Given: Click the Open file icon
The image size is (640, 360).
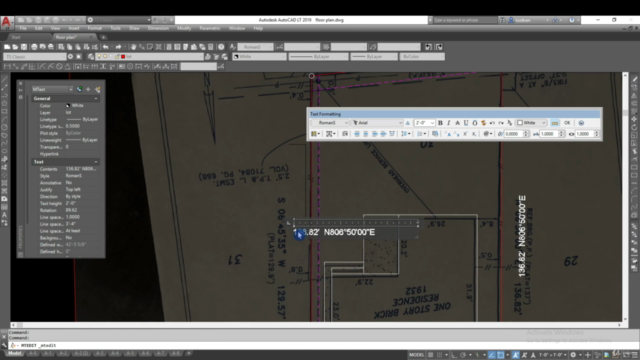Looking at the screenshot, I should tap(15, 47).
